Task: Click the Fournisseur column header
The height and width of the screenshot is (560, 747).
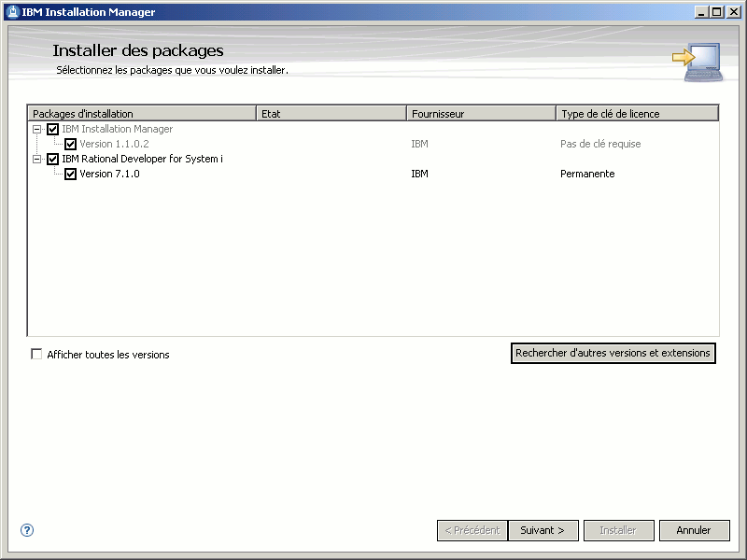Action: pyautogui.click(x=481, y=113)
